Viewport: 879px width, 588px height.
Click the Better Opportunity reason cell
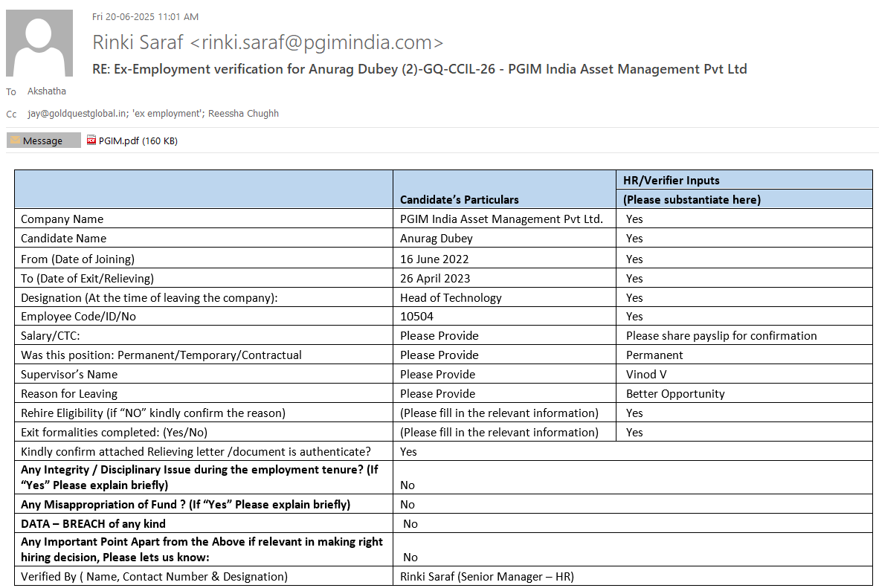[674, 394]
